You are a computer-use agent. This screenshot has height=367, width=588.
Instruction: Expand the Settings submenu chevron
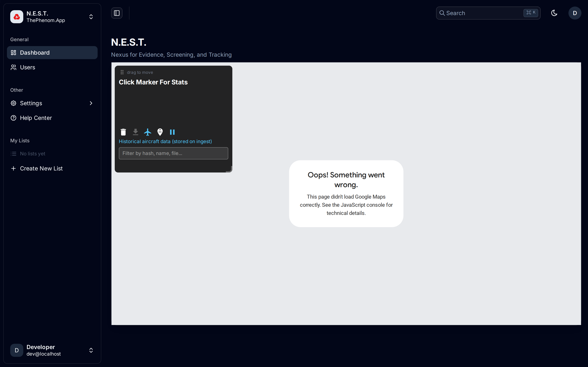coord(91,103)
